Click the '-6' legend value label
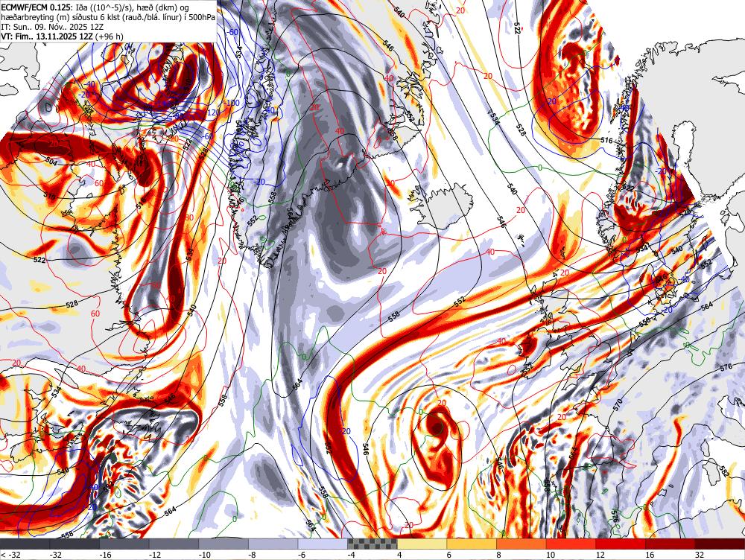Screen dimensions: 745x560 click(302, 555)
